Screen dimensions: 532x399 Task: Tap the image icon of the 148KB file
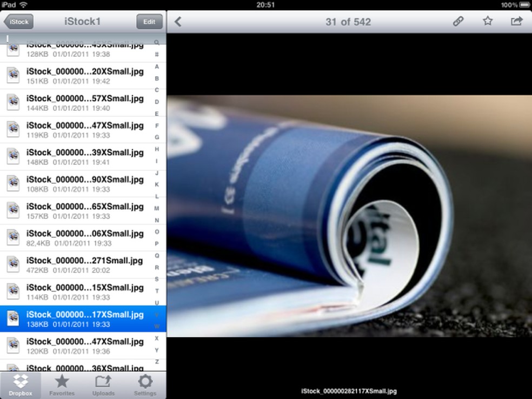pos(13,156)
